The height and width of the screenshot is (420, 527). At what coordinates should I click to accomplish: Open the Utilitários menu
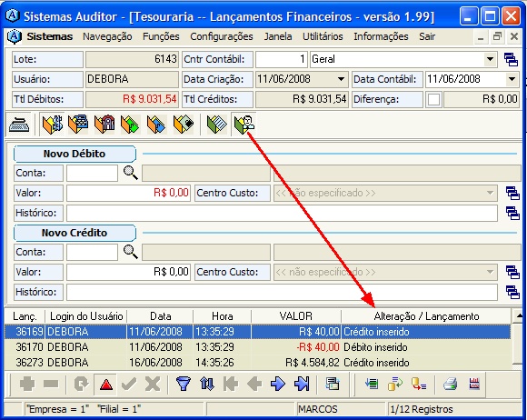(323, 36)
